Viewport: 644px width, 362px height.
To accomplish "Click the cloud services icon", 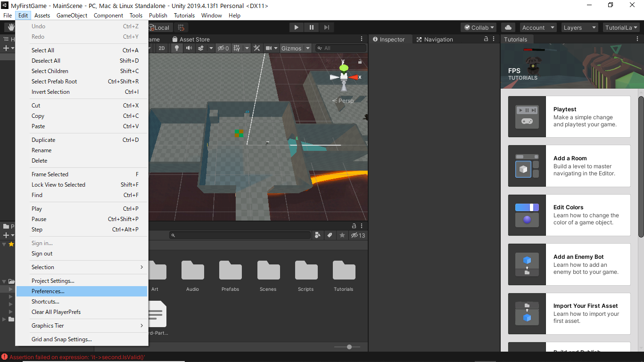I will pyautogui.click(x=508, y=27).
